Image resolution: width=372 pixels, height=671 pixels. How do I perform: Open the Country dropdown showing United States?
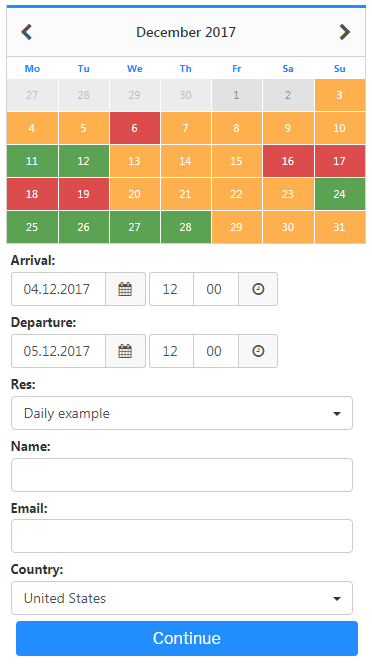[182, 598]
